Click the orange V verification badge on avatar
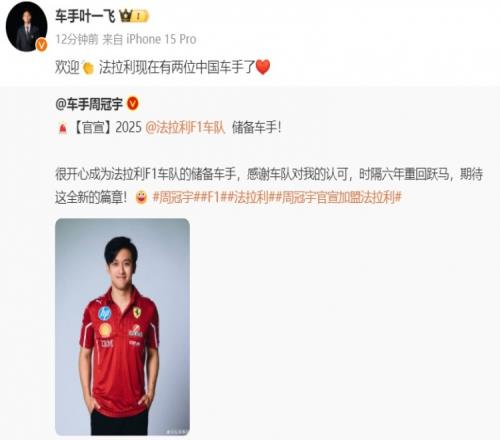 pyautogui.click(x=42, y=45)
